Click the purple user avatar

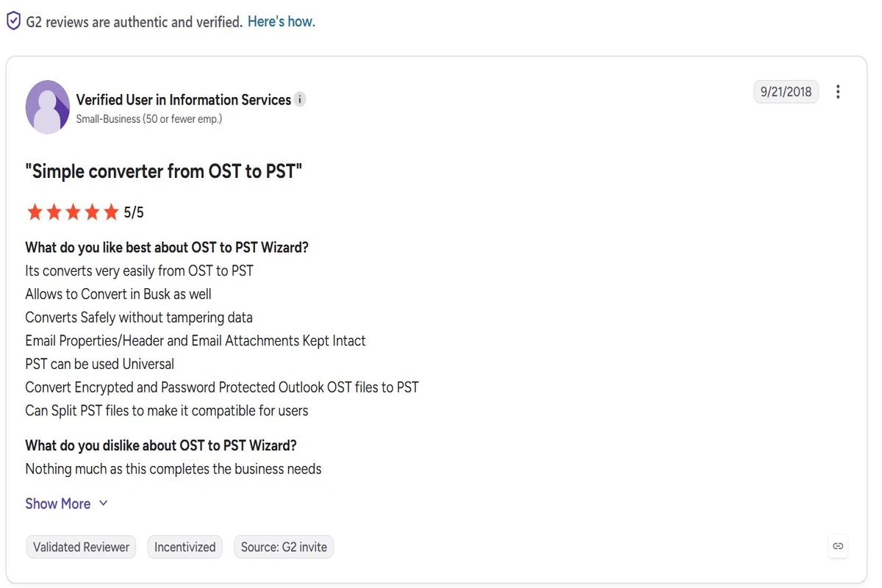coord(48,107)
